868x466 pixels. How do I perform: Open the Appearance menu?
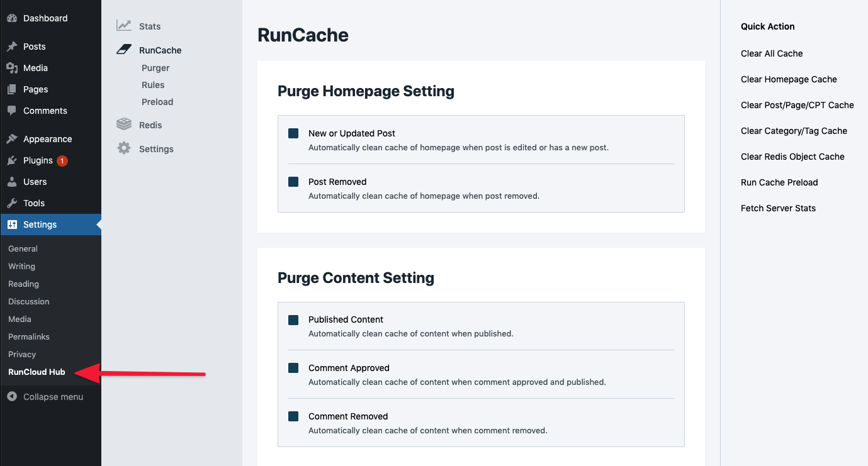click(47, 139)
